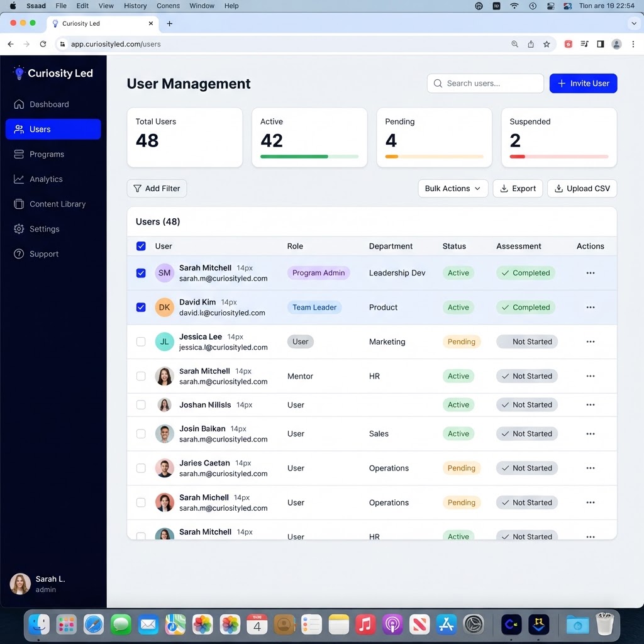The height and width of the screenshot is (644, 644).
Task: Click the JL avatar for Jessica Lee
Action: click(164, 341)
